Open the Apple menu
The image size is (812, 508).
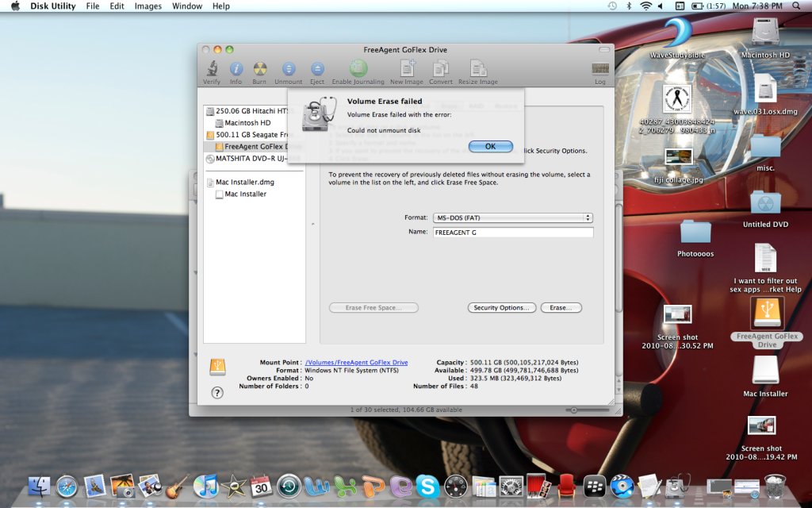click(x=16, y=6)
